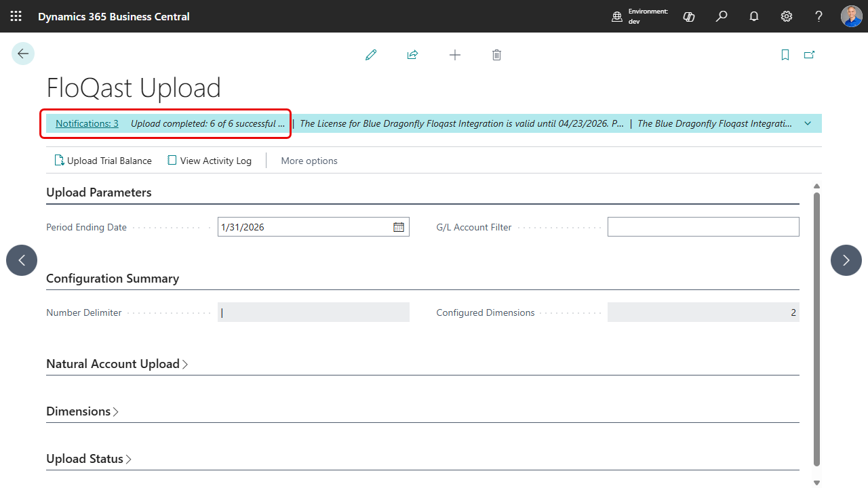Expand the notifications bar chevron
This screenshot has width=868, height=488.
[x=808, y=123]
